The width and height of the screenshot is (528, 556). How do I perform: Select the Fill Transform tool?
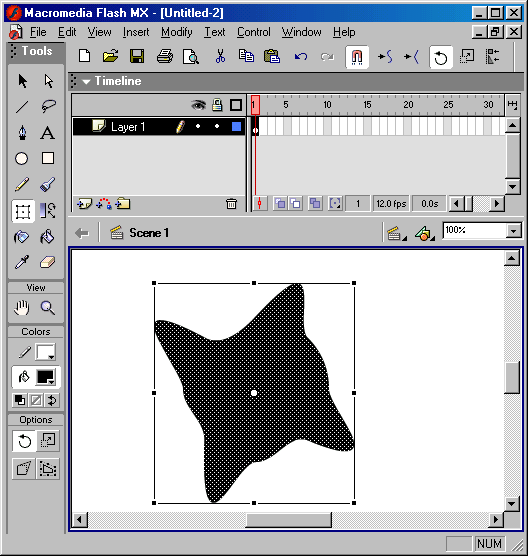pos(48,211)
